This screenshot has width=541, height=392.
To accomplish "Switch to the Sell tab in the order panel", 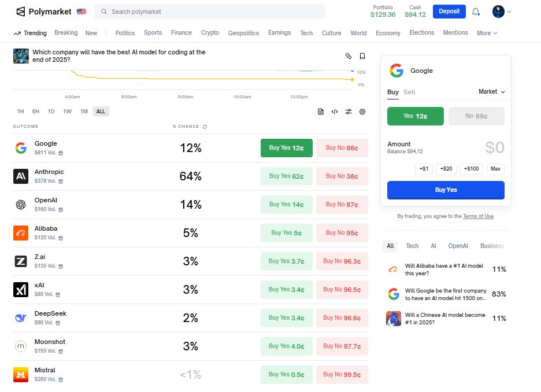I will (x=409, y=91).
